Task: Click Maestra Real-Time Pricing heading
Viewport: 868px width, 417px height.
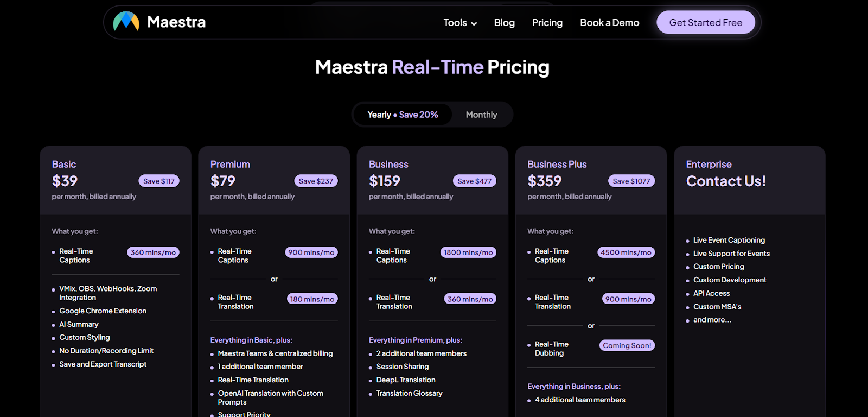Action: [432, 67]
